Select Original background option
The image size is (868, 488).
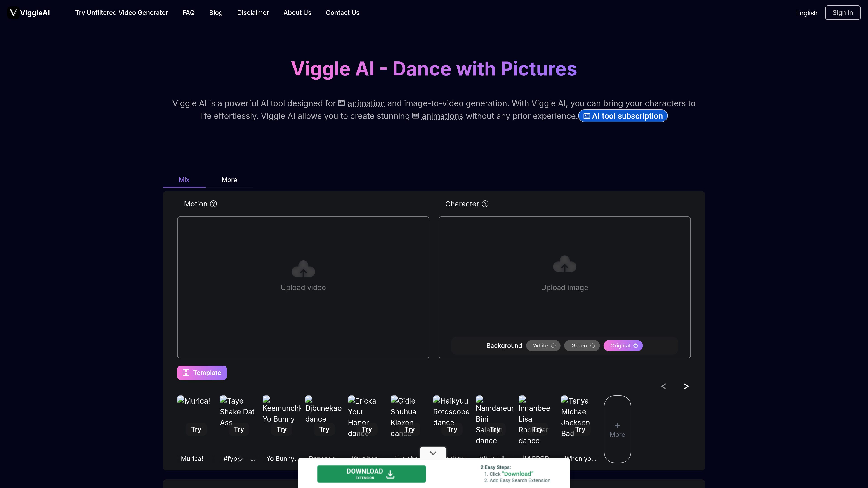coord(623,345)
